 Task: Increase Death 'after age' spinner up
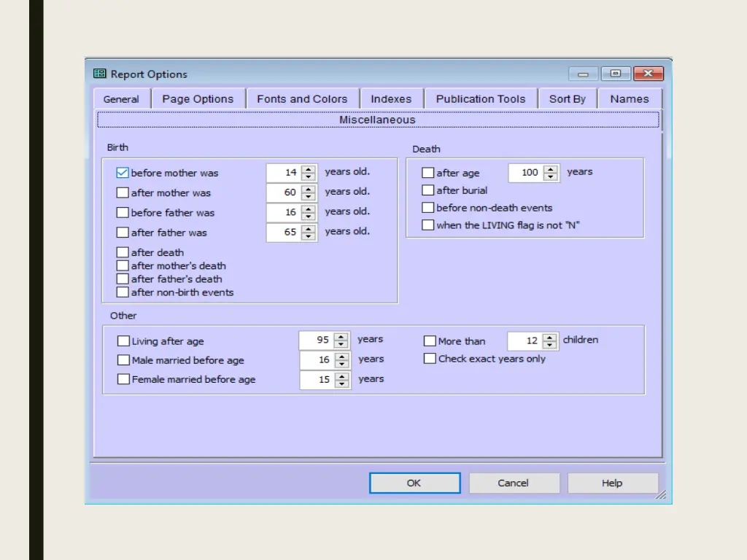tap(551, 168)
